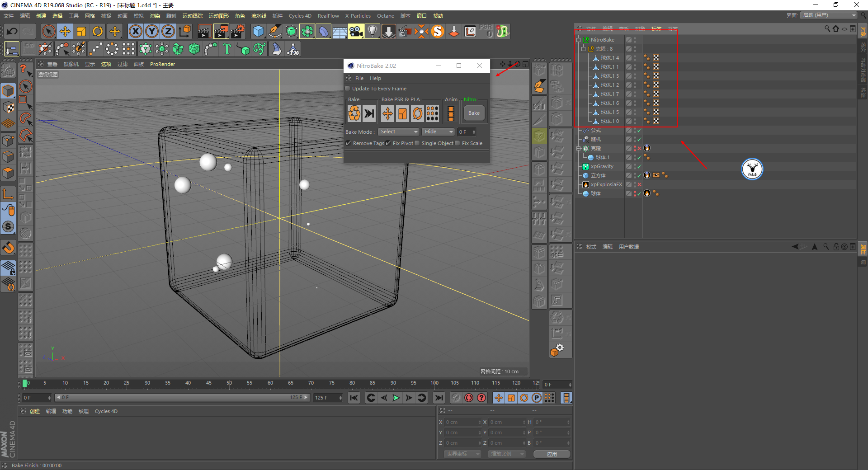Open the Bake Mode Select dropdown
The width and height of the screenshot is (868, 470).
399,132
